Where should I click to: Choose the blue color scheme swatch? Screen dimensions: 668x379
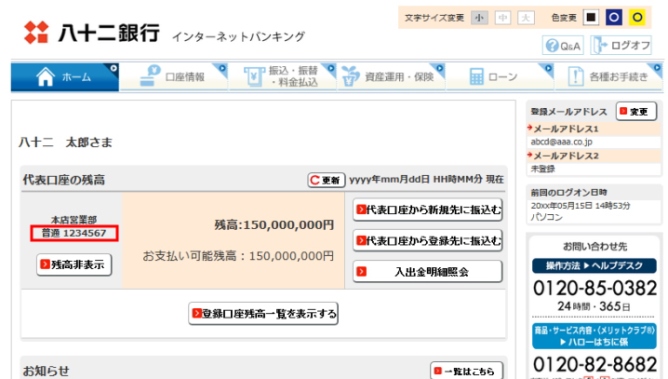(614, 17)
